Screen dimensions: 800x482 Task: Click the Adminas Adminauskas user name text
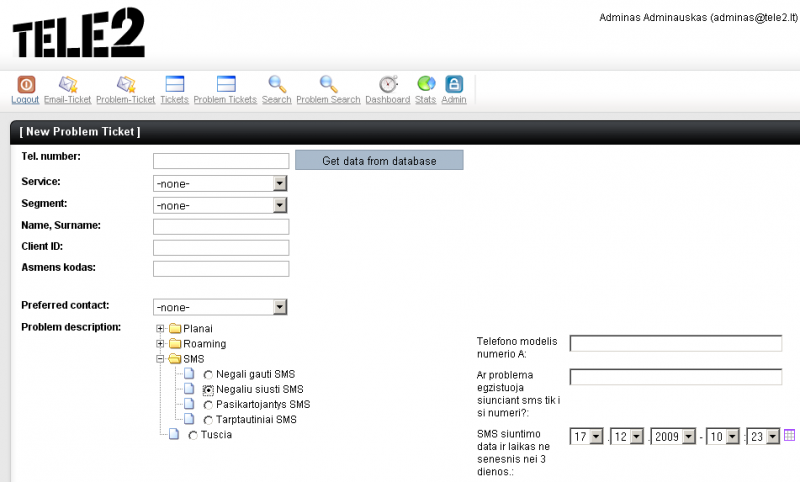coord(653,17)
